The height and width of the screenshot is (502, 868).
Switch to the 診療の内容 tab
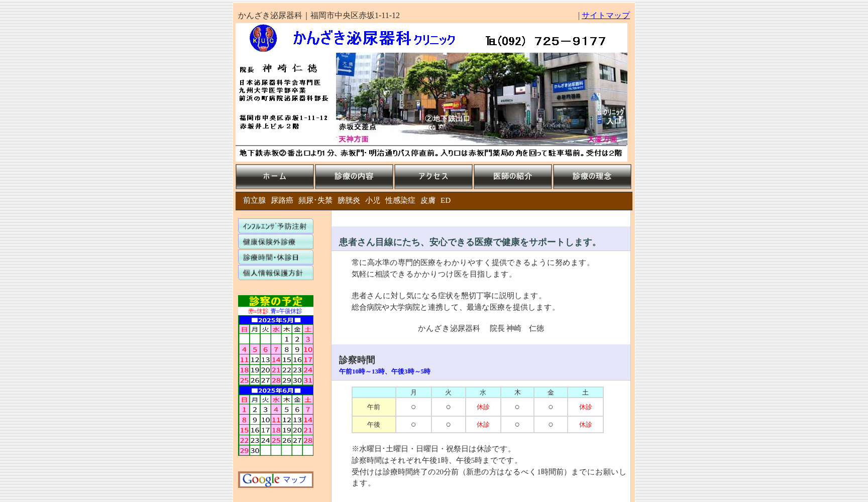[x=354, y=176]
